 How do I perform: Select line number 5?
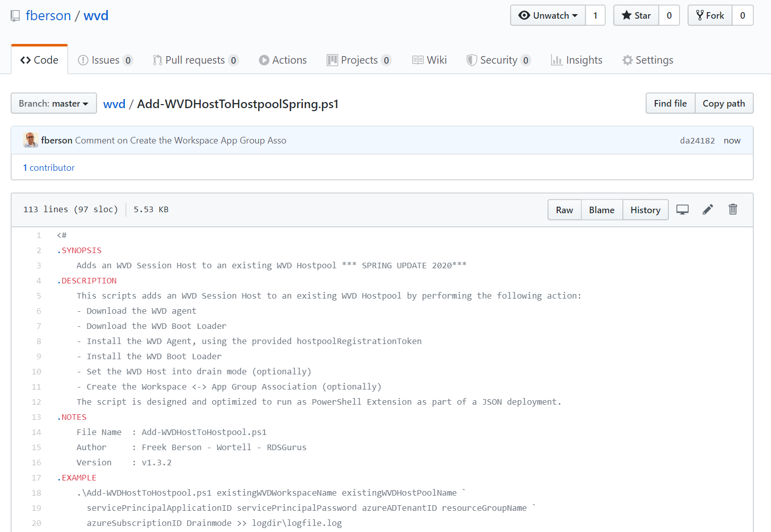tap(38, 296)
